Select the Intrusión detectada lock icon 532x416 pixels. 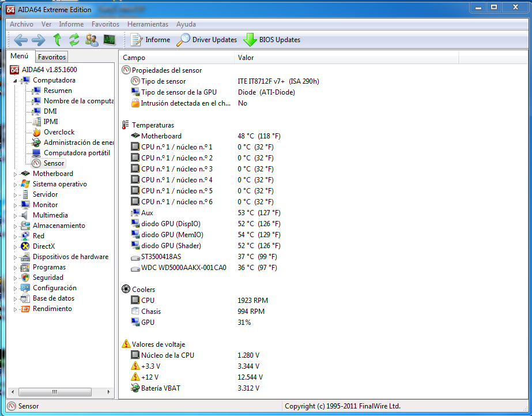[135, 103]
